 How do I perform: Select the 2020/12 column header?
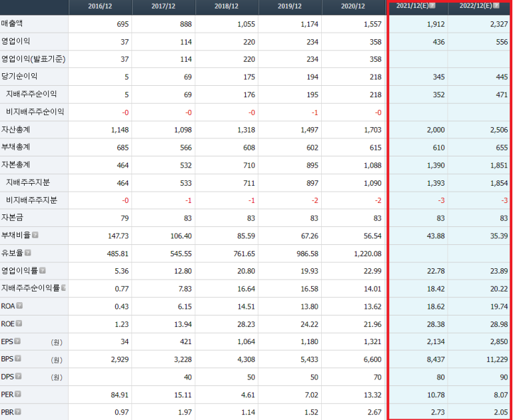coord(352,7)
